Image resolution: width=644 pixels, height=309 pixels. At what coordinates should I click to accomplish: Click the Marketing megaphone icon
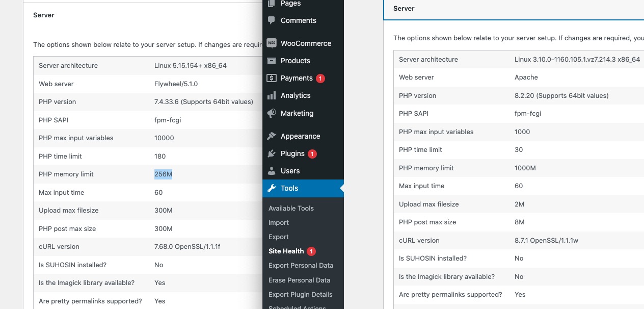coord(272,113)
